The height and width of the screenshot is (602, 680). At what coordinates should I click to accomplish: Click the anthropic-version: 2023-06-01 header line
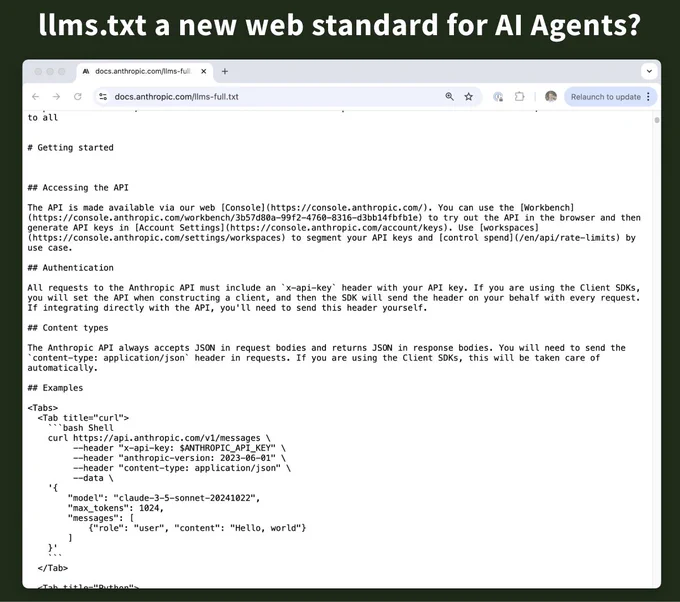(x=179, y=458)
